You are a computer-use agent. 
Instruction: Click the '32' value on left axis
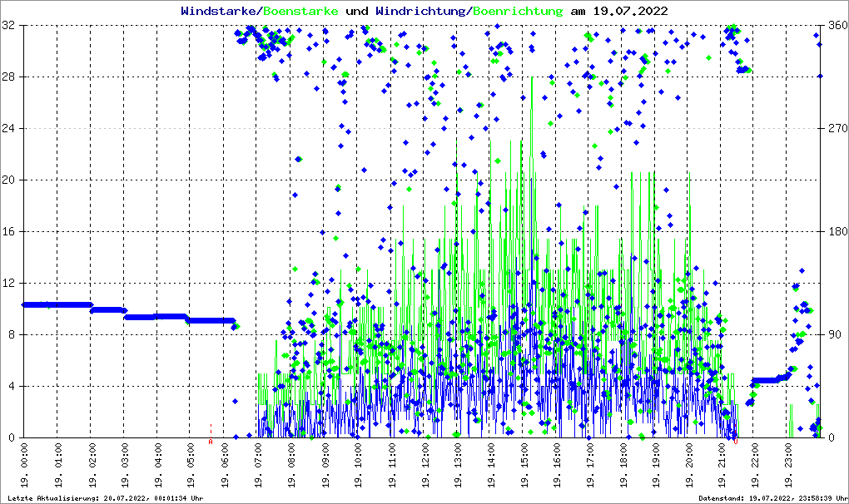pos(10,26)
